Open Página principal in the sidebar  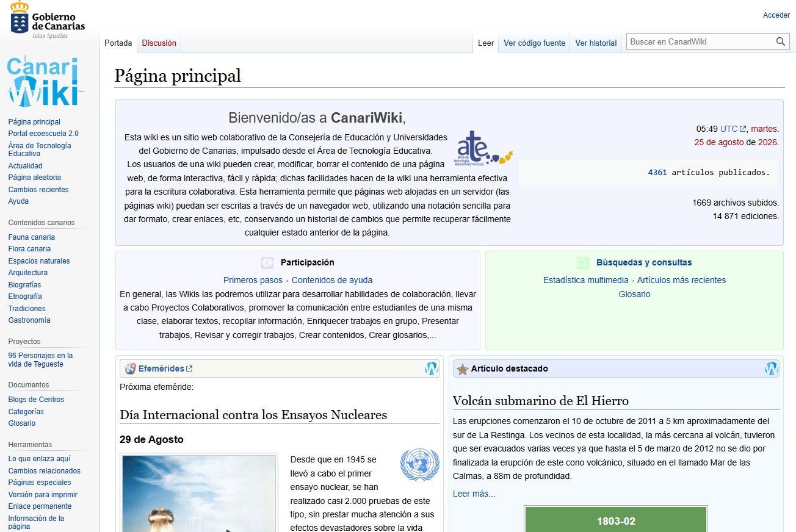(x=34, y=122)
